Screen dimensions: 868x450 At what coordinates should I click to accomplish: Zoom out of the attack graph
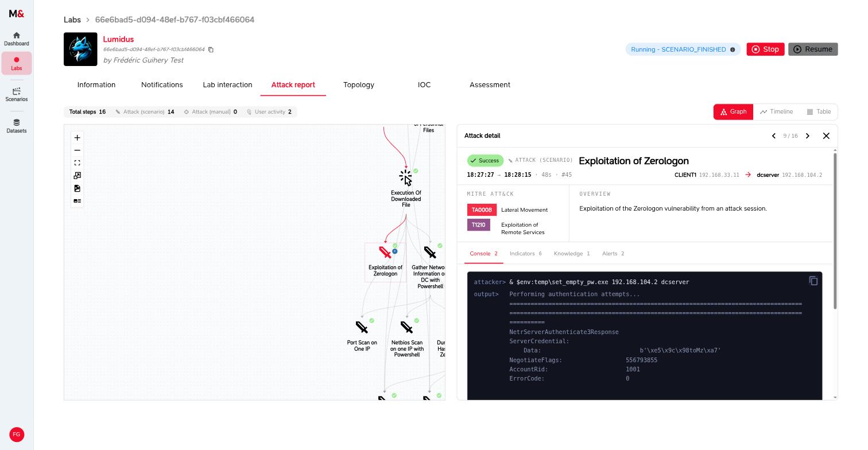77,150
